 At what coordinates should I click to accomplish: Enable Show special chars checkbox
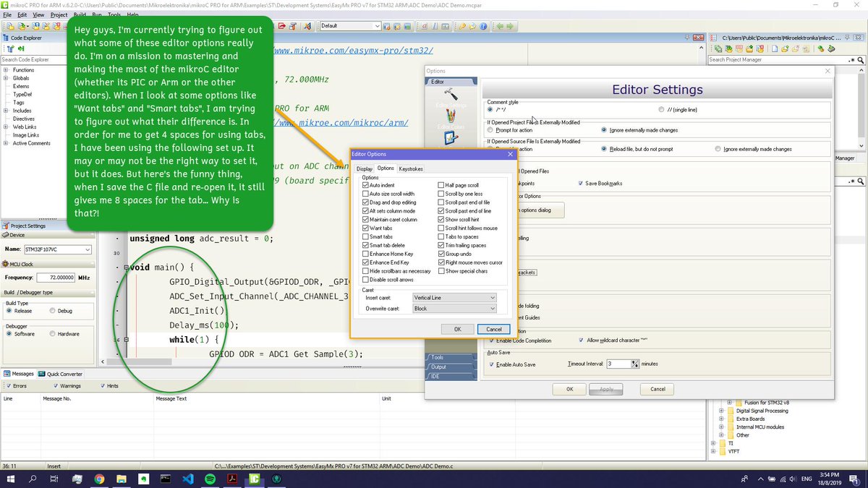pos(441,271)
